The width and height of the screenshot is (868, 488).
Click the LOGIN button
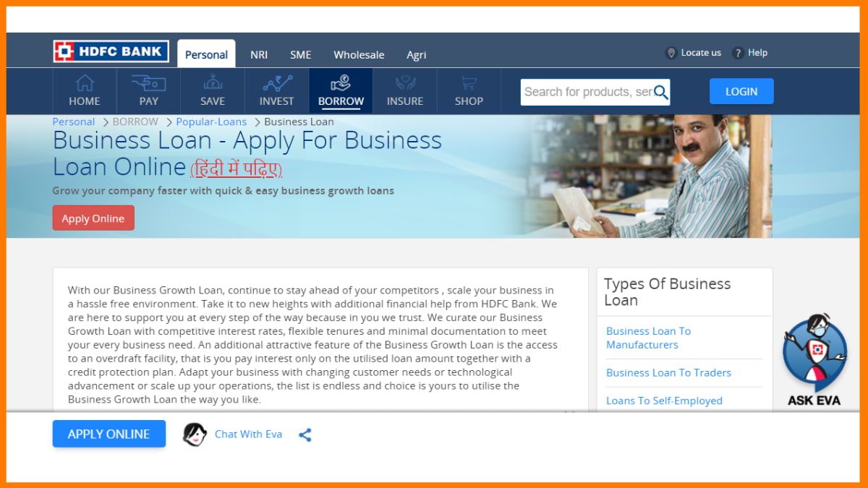pos(741,92)
